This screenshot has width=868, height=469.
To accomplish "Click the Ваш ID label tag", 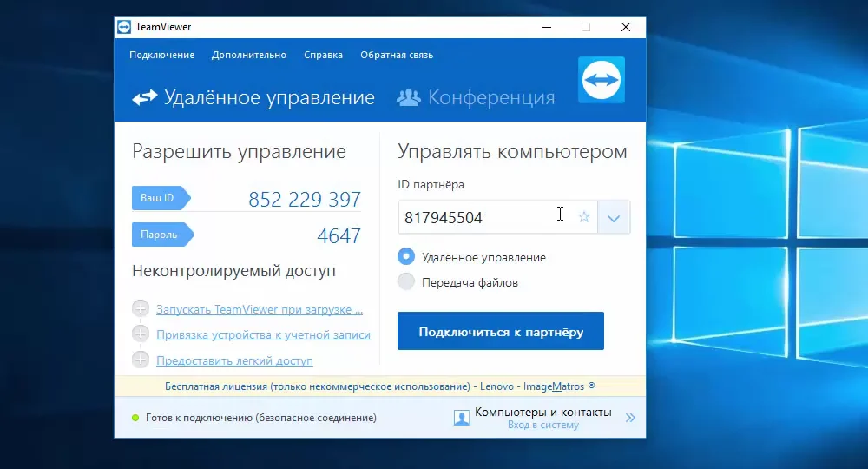I will tap(161, 198).
